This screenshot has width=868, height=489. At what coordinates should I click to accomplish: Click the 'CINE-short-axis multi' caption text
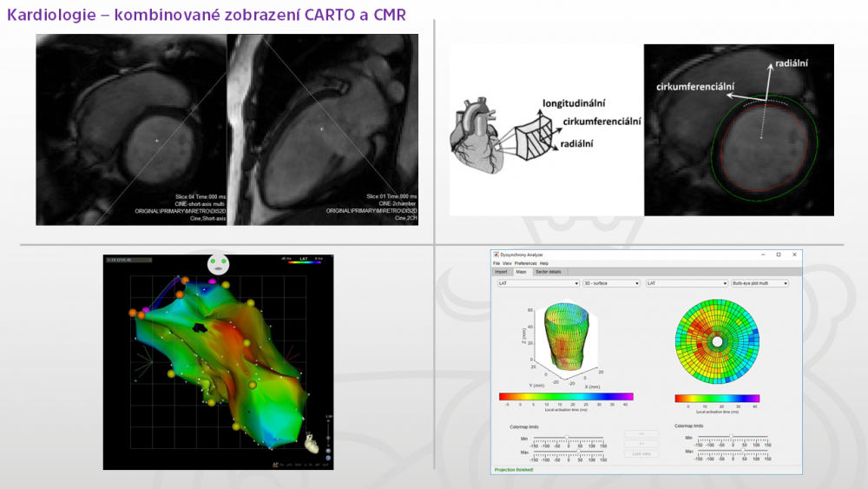200,204
